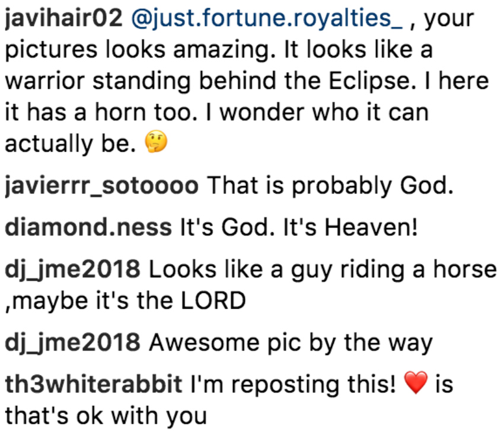Screen dimensions: 504x445
Task: Open the @just.fortune.royalties_ mention
Action: [x=267, y=18]
